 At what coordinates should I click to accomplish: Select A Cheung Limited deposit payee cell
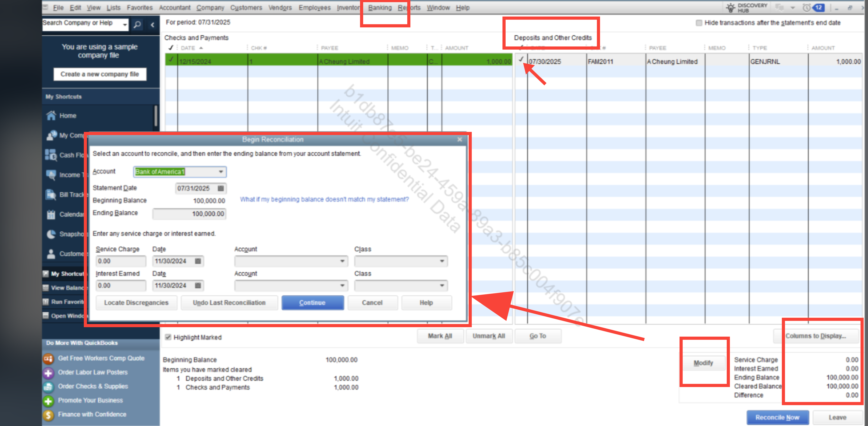click(x=675, y=61)
